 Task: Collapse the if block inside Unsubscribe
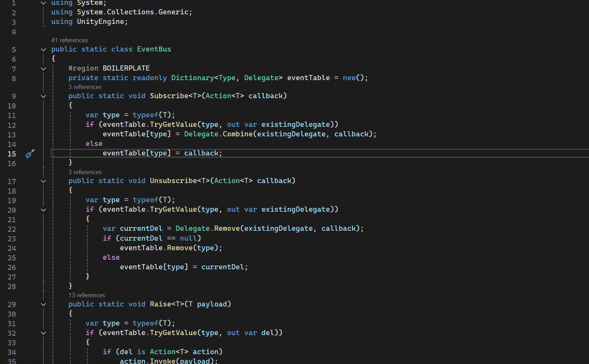(x=43, y=210)
